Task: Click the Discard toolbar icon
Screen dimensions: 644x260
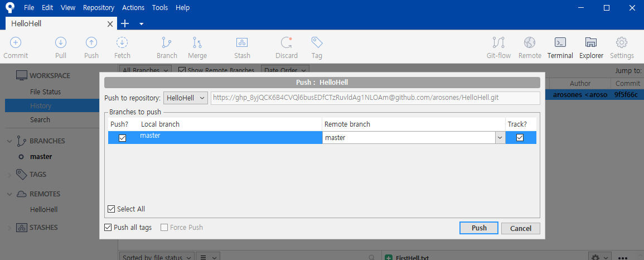Action: pyautogui.click(x=286, y=42)
